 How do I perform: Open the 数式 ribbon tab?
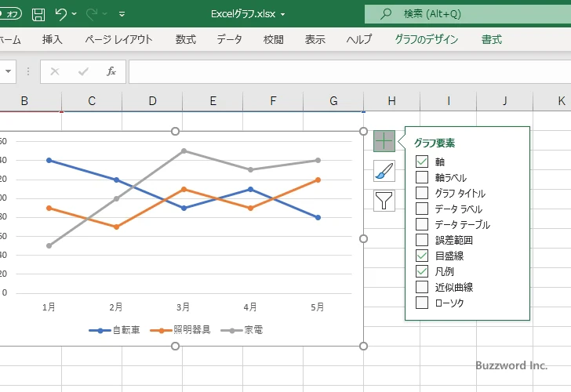pos(186,39)
